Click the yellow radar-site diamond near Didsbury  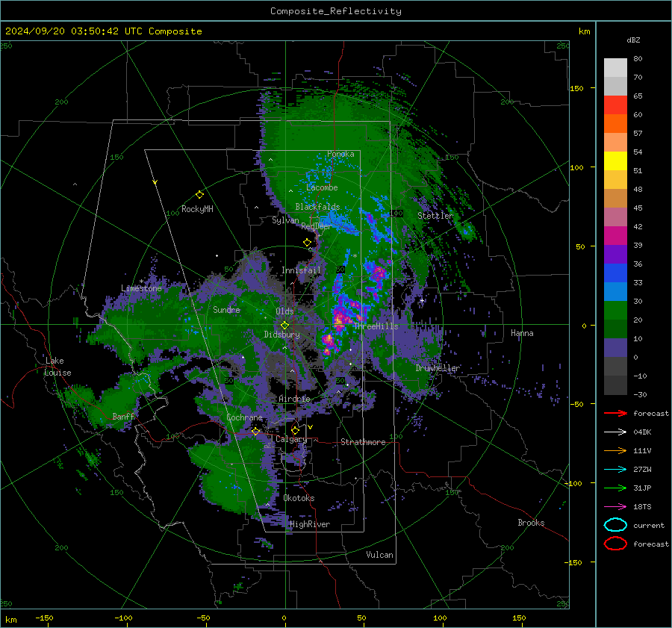(284, 326)
